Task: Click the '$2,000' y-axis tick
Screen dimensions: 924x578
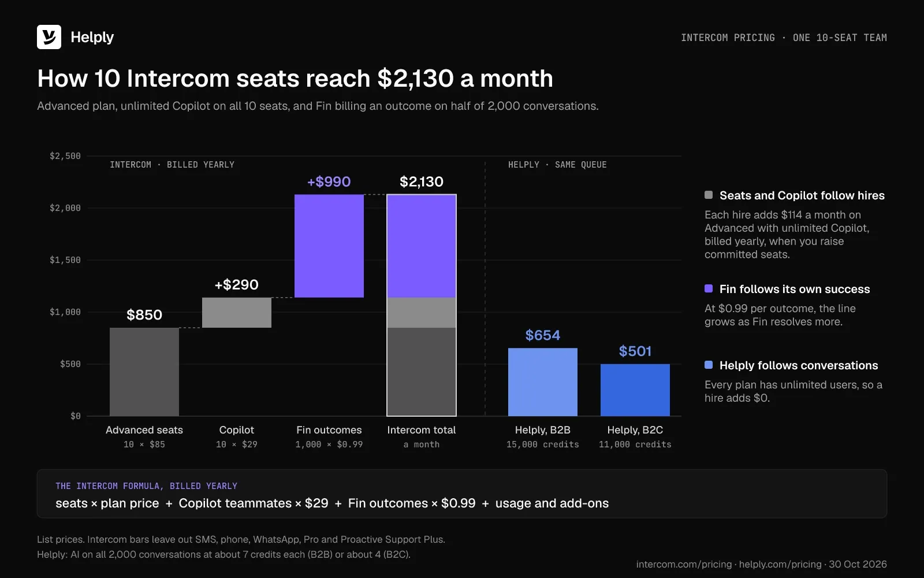Action: (x=65, y=208)
